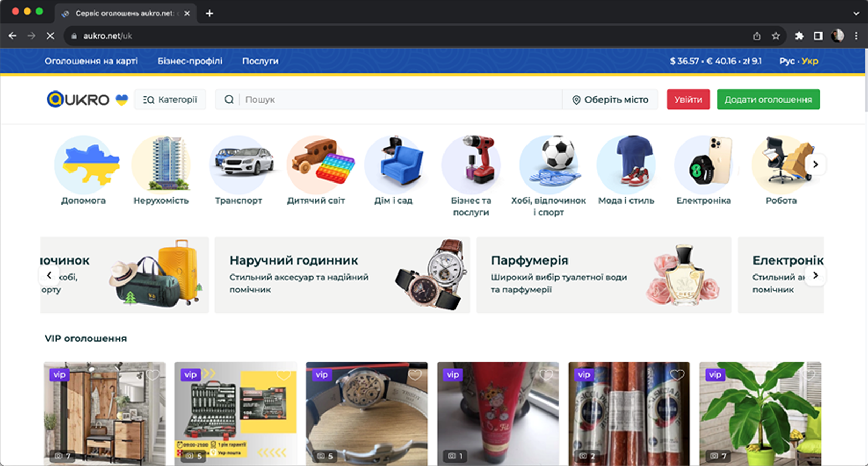Favorite the first VIP listing with heart
Viewport: 868px width, 466px height.
pyautogui.click(x=153, y=375)
